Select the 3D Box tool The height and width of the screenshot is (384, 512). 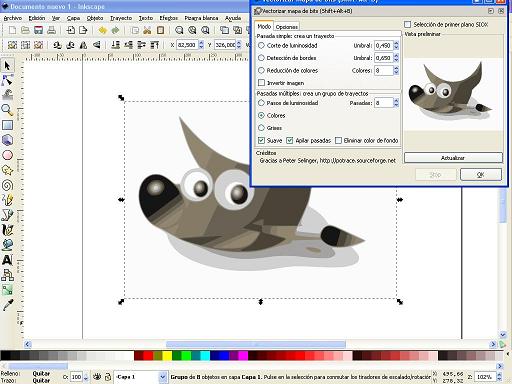point(7,140)
